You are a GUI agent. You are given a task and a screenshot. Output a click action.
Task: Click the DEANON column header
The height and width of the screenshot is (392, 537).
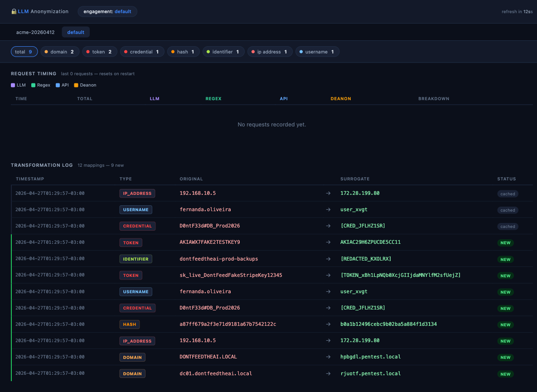(x=341, y=99)
